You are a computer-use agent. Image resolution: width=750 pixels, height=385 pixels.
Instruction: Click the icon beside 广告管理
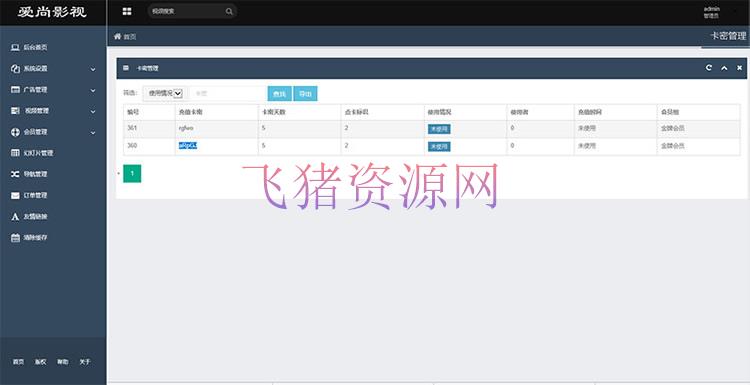(15, 89)
